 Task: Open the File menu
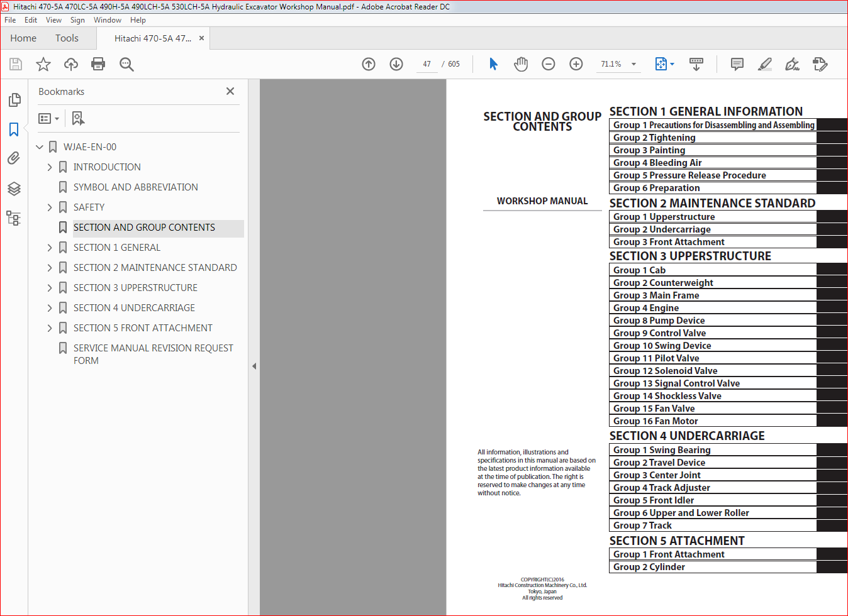(x=10, y=20)
